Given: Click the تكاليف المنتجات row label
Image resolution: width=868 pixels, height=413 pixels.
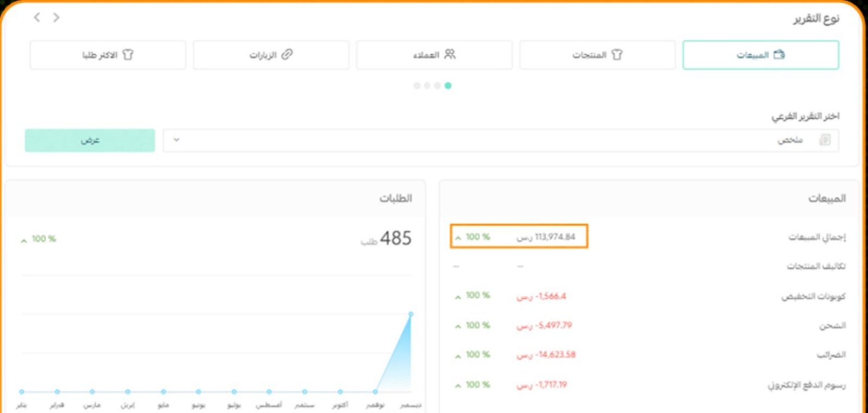Looking at the screenshot, I should click(816, 266).
